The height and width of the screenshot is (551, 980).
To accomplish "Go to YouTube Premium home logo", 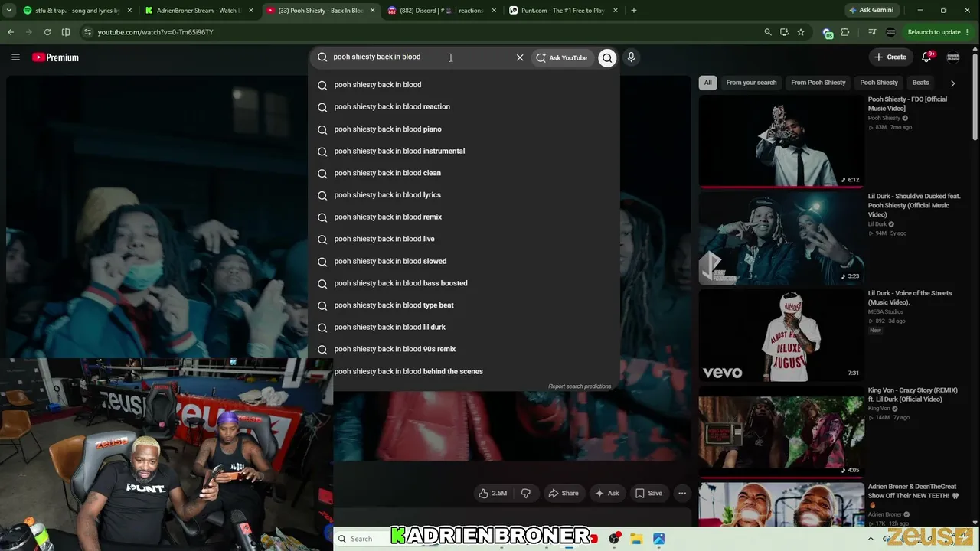I will coord(55,57).
